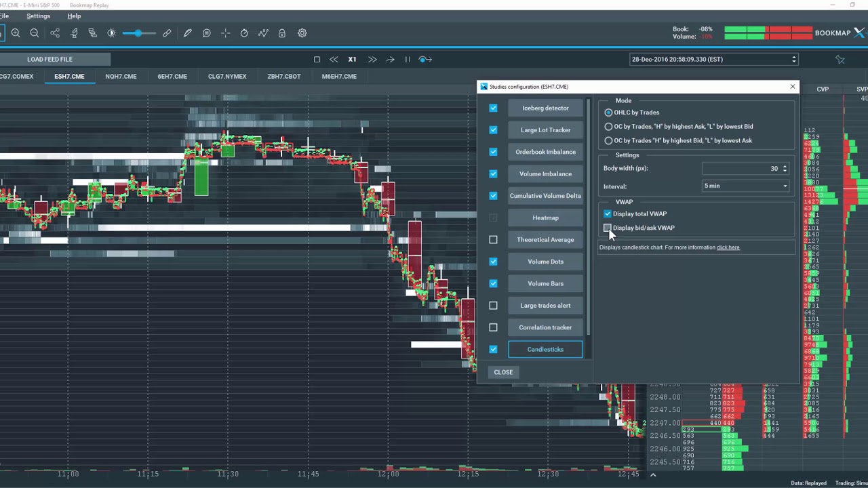Image resolution: width=868 pixels, height=488 pixels.
Task: Open the Heatmap study settings
Action: click(x=545, y=218)
